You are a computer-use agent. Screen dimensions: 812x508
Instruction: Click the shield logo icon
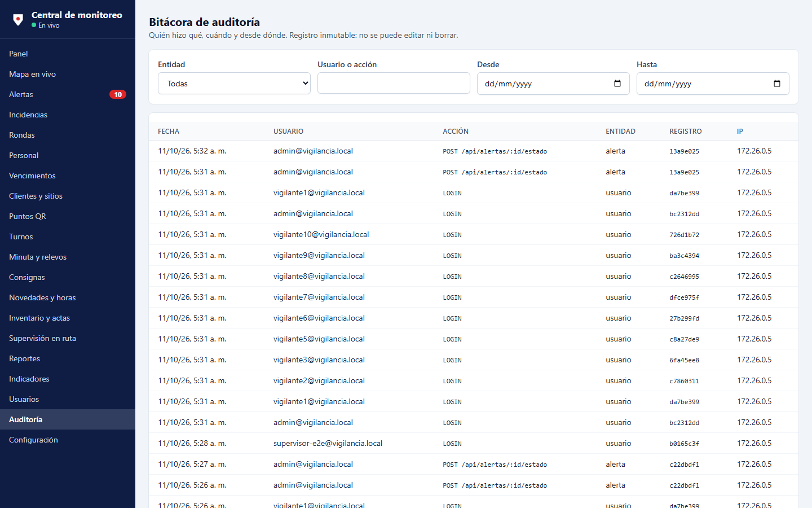coord(18,20)
